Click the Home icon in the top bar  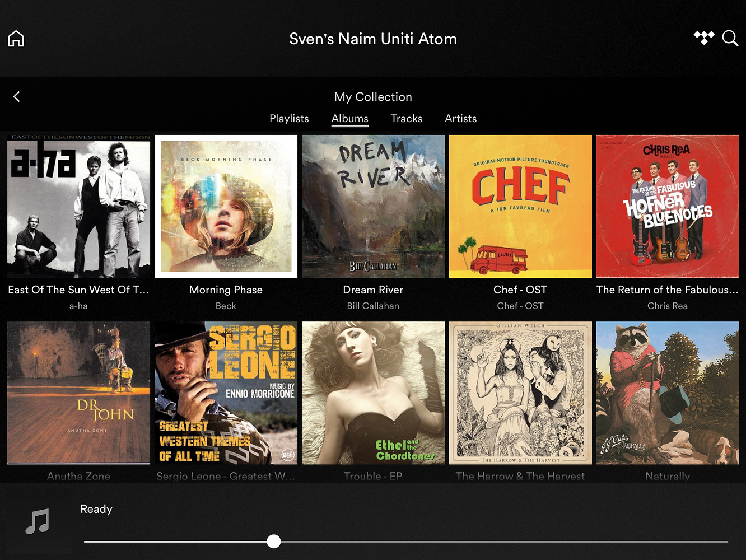tap(15, 38)
